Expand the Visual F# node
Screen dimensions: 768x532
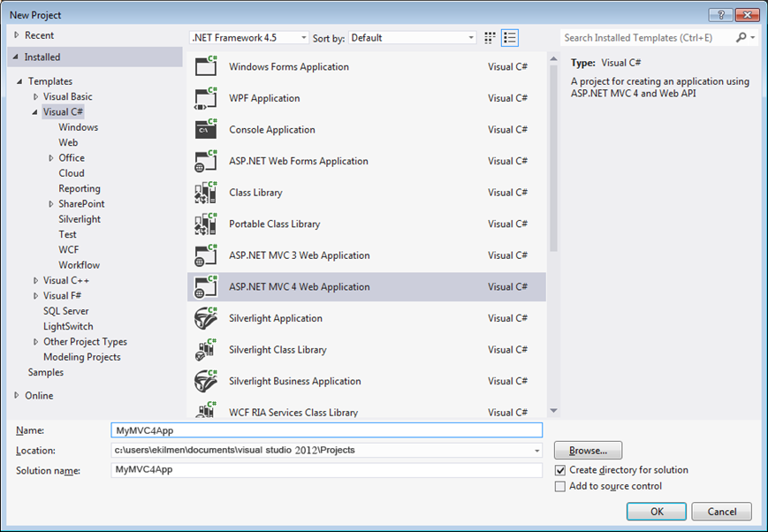coord(35,296)
